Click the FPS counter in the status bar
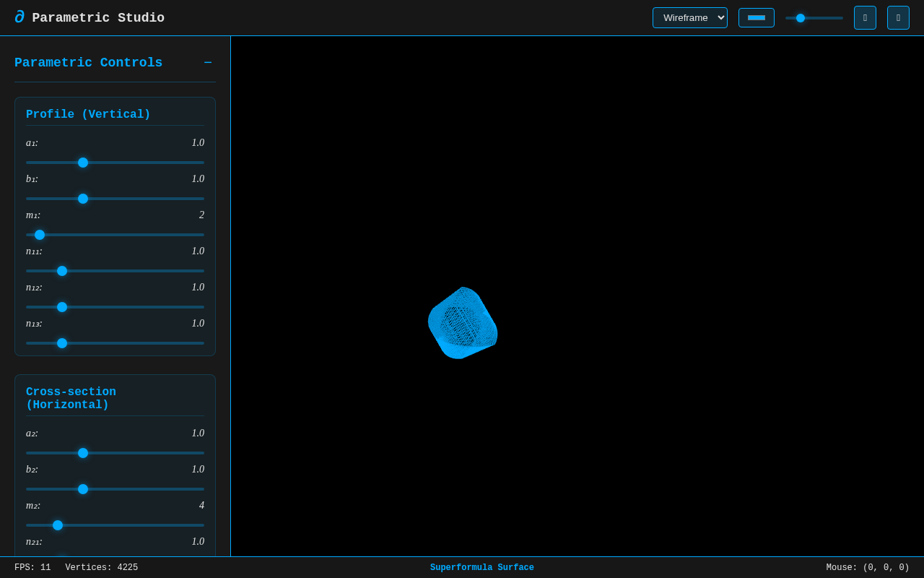 coord(32,567)
